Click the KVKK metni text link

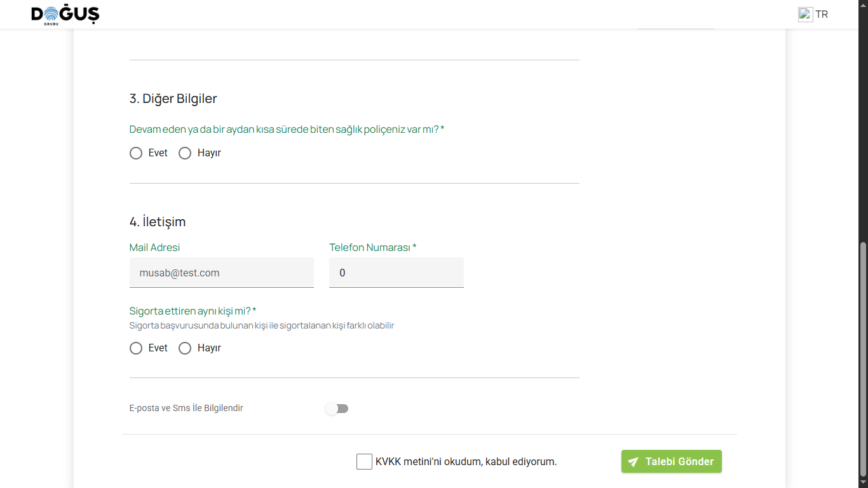click(408, 462)
